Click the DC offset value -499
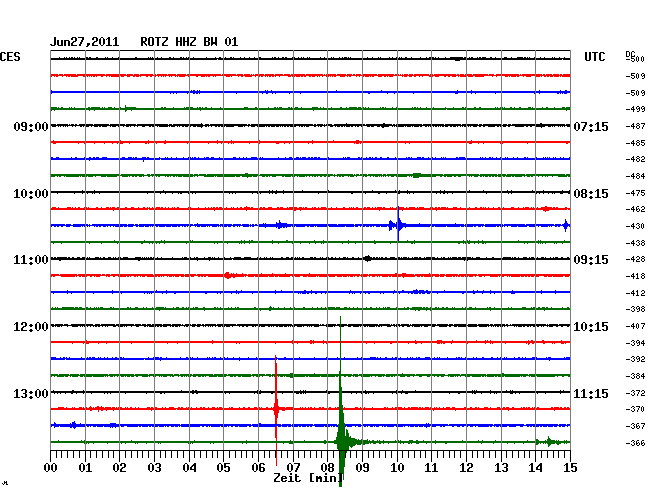The height and width of the screenshot is (494, 650). pyautogui.click(x=635, y=109)
